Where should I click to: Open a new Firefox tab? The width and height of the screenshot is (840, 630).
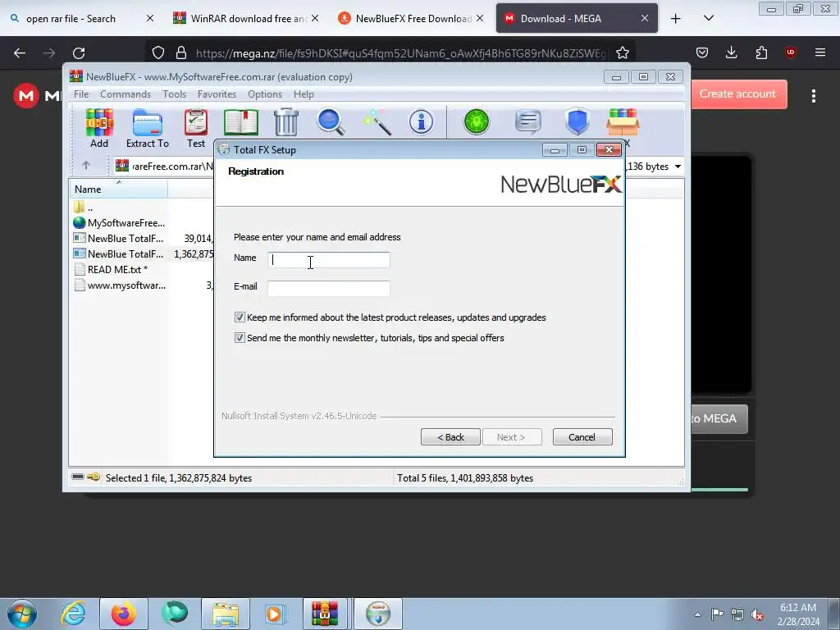pyautogui.click(x=676, y=19)
